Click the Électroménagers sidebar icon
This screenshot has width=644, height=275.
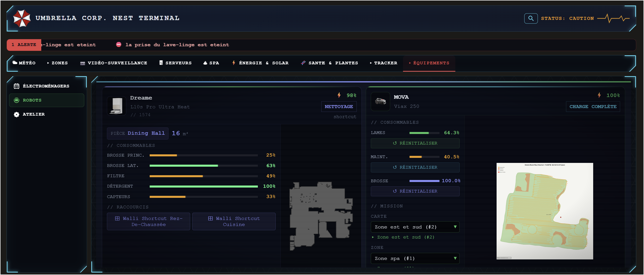(17, 86)
